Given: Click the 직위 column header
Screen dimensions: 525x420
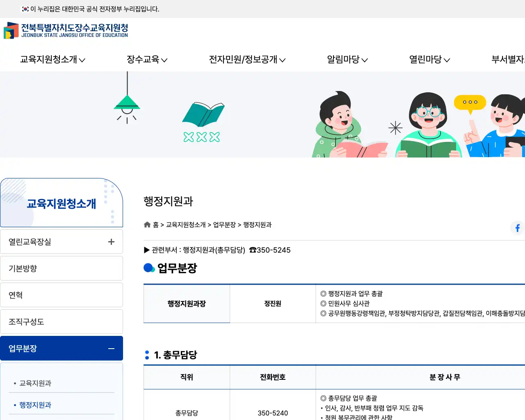Looking at the screenshot, I should pyautogui.click(x=187, y=377).
